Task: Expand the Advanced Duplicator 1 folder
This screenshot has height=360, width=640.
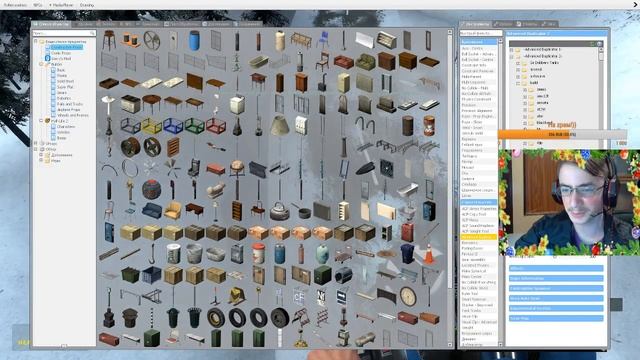Action: click(512, 49)
